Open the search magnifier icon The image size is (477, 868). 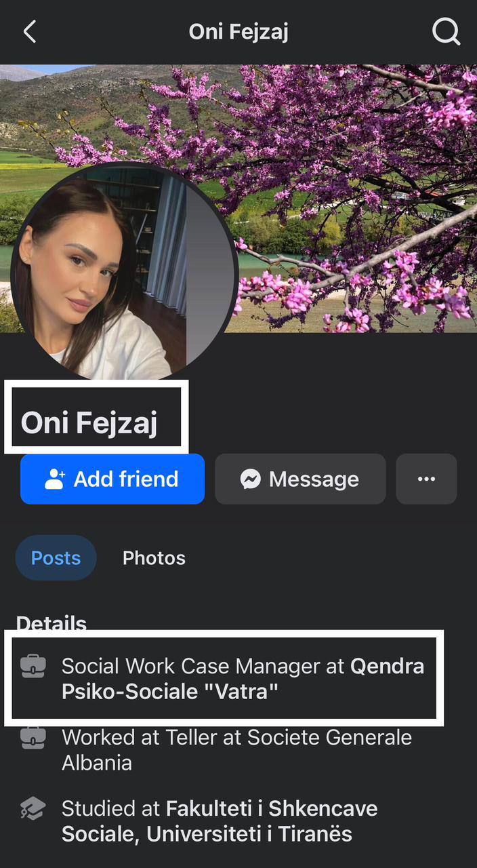pos(447,32)
